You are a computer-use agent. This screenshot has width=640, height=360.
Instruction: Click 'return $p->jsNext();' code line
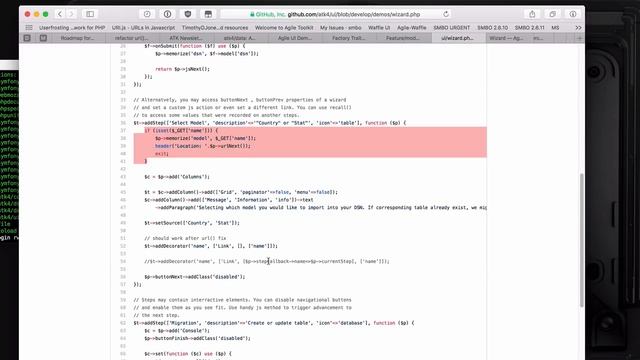(182, 69)
